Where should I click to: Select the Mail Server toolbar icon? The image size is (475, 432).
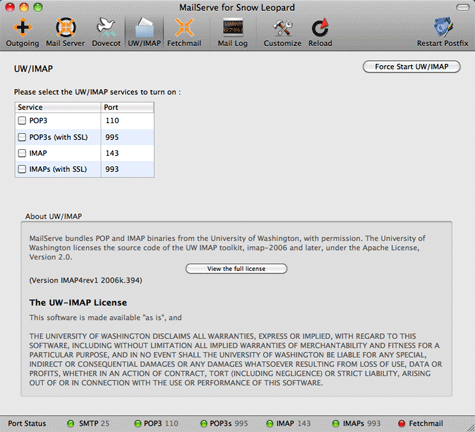click(x=65, y=32)
